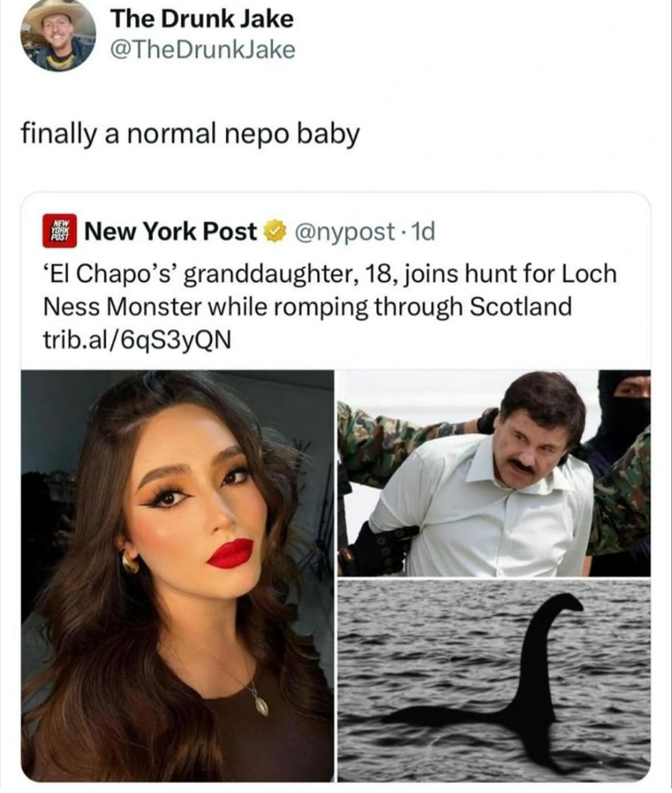This screenshot has width=672, height=793.
Task: Open The Drunk Jake's profile avatar
Action: pyautogui.click(x=58, y=35)
